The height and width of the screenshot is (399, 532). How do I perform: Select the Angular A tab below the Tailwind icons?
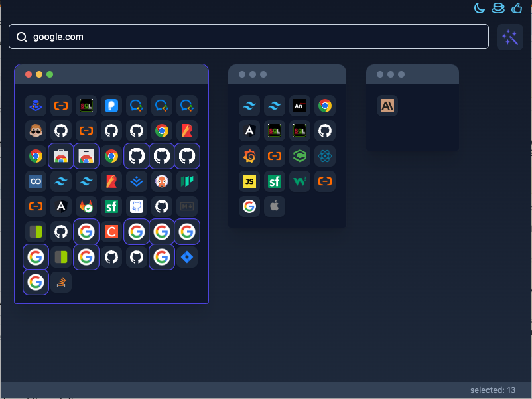coord(249,131)
